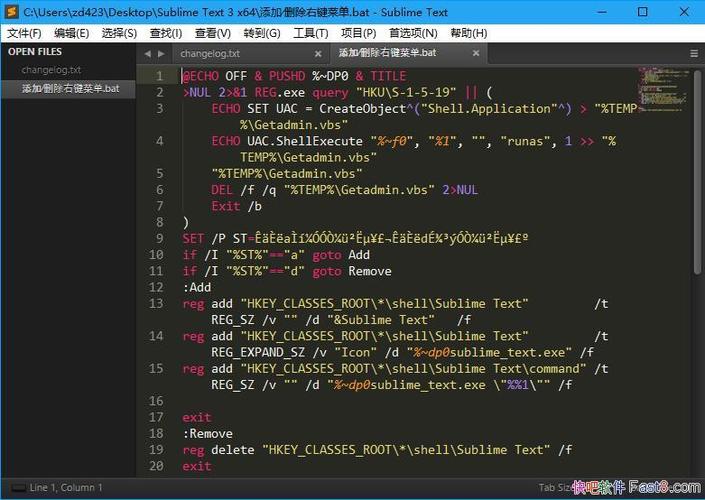Close the 添加/删除右键菜单.bat tab
705x500 pixels.
[476, 53]
